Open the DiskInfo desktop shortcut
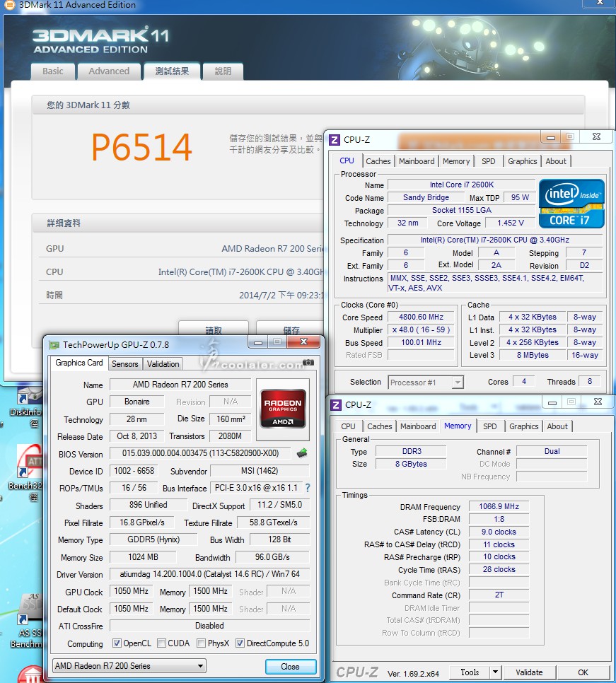Image resolution: width=616 pixels, height=683 pixels. [x=25, y=406]
